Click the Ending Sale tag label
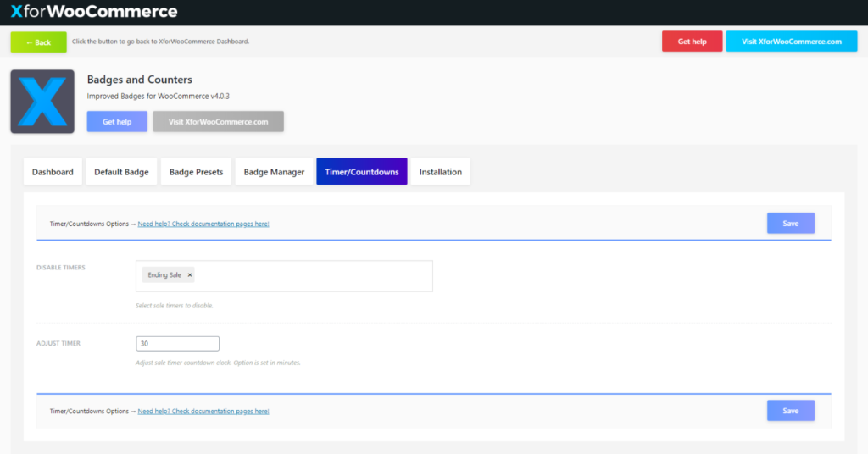Screen dimensions: 868x454 point(164,274)
